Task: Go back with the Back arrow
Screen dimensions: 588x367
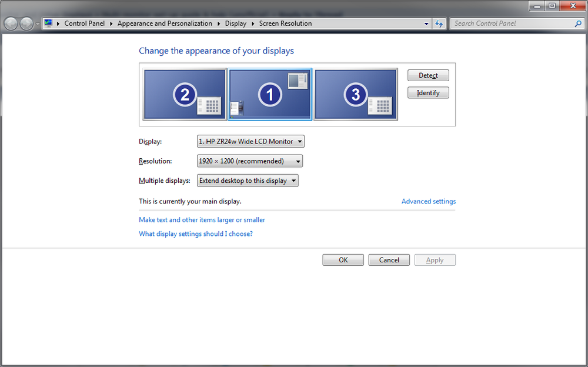Action: 11,24
